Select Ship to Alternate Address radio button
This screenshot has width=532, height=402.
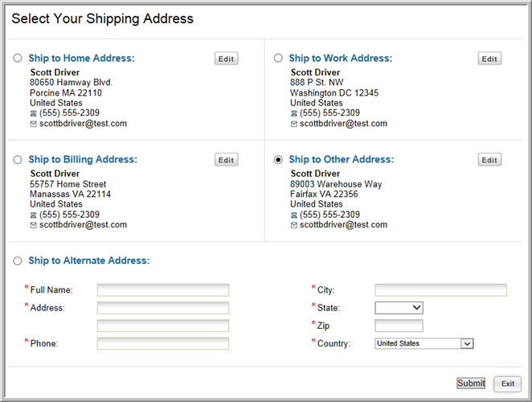coord(18,260)
